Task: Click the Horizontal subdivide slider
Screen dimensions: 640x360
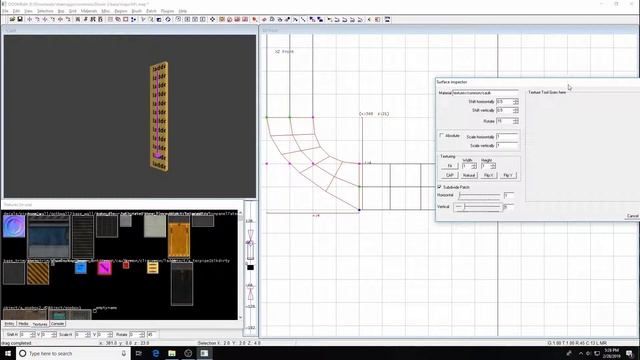Action: 479,195
